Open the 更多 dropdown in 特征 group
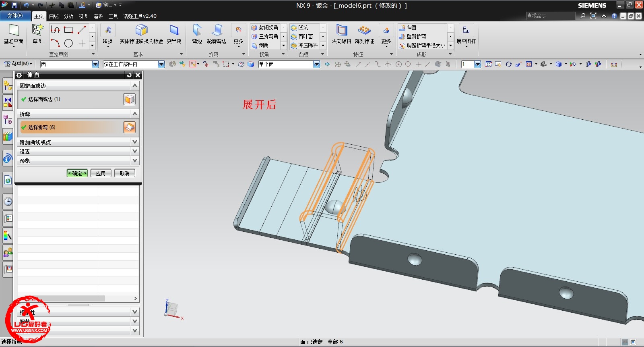Viewport: 644px width, 347px height. [x=386, y=35]
